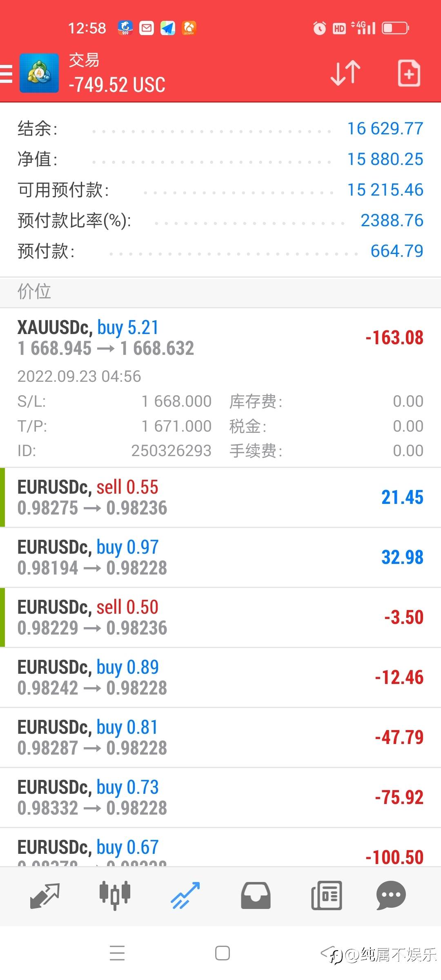Expand the EURUSDc sell 0.55 position

click(220, 497)
